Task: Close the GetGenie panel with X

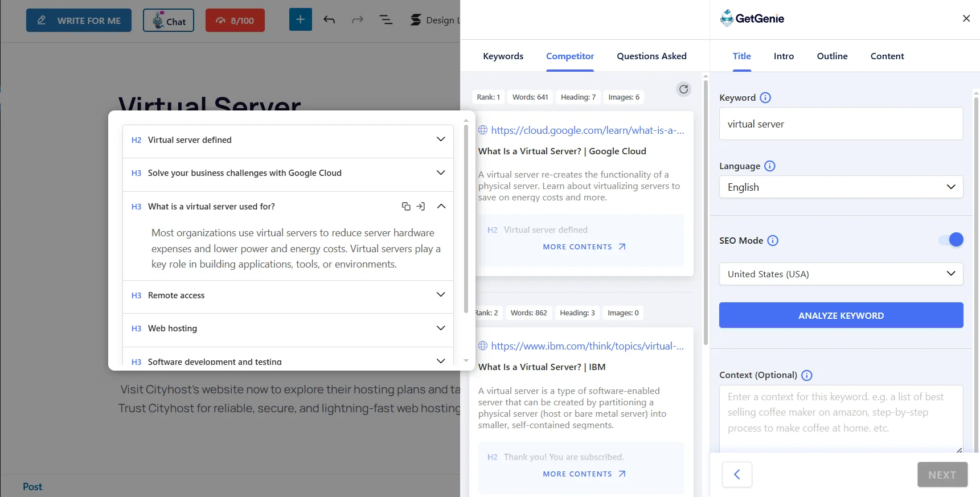Action: [x=966, y=18]
